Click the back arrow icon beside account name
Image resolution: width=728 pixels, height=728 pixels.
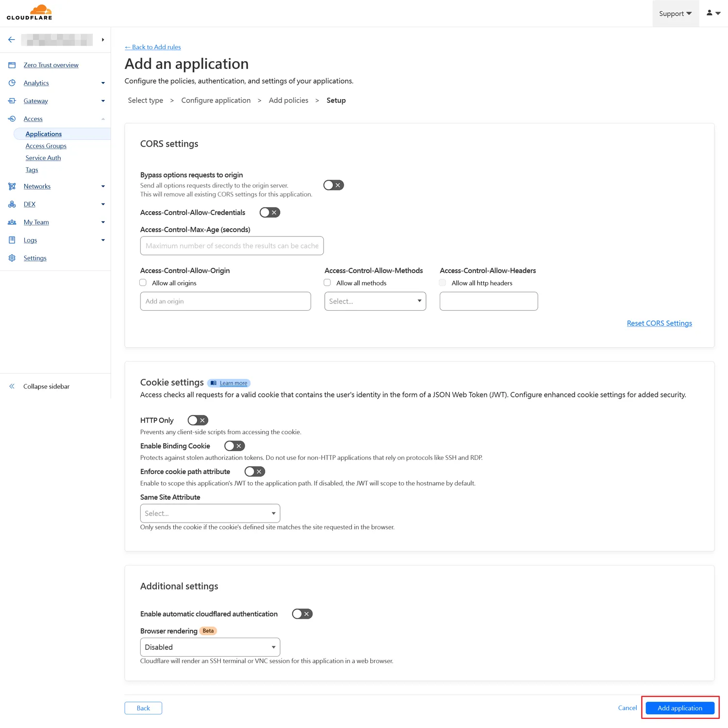[12, 40]
